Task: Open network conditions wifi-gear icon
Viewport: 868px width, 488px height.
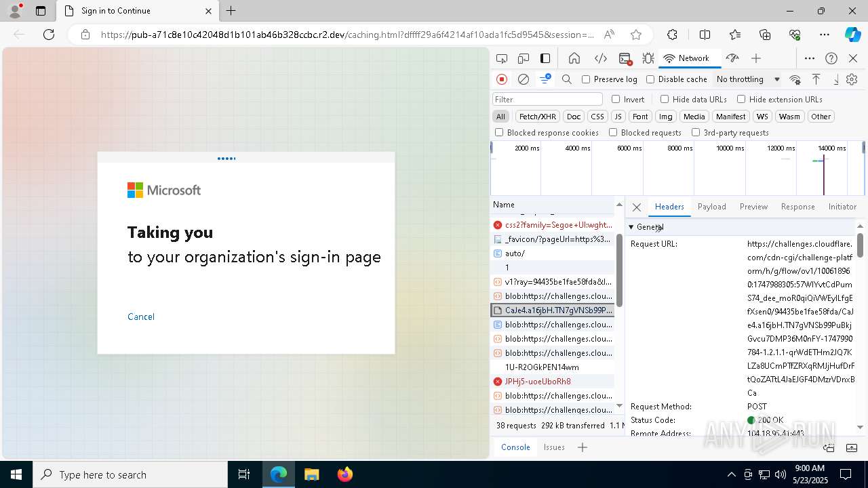Action: (795, 79)
